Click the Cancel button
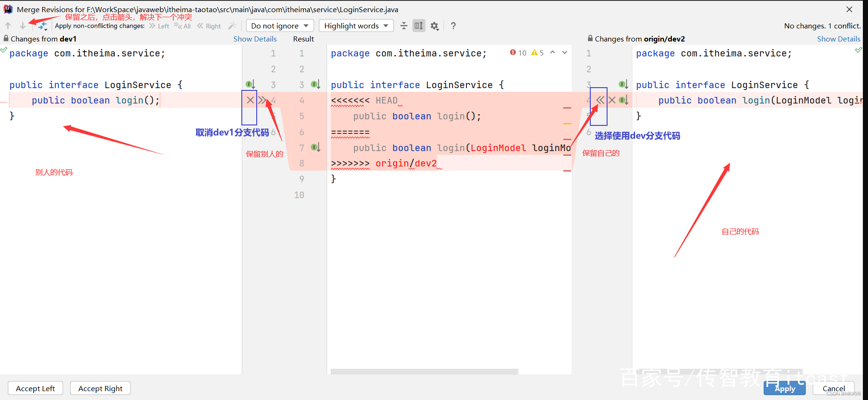The image size is (868, 400). click(834, 388)
